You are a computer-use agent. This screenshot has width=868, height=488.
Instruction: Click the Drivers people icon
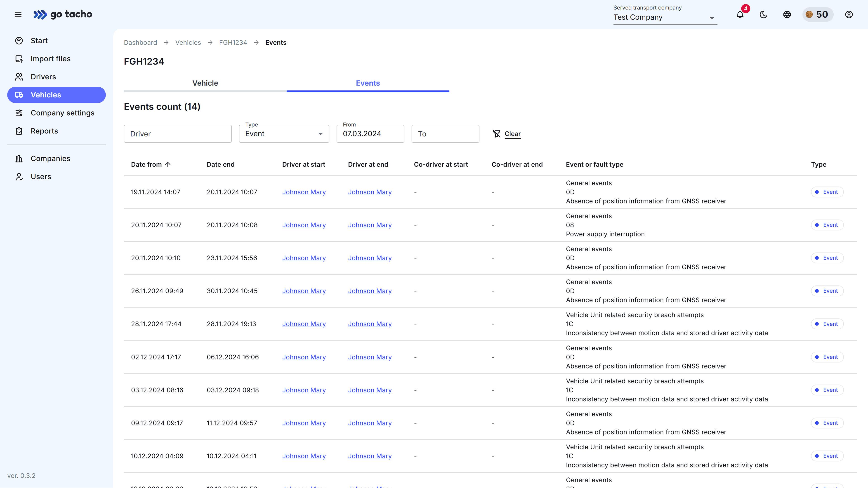[19, 77]
